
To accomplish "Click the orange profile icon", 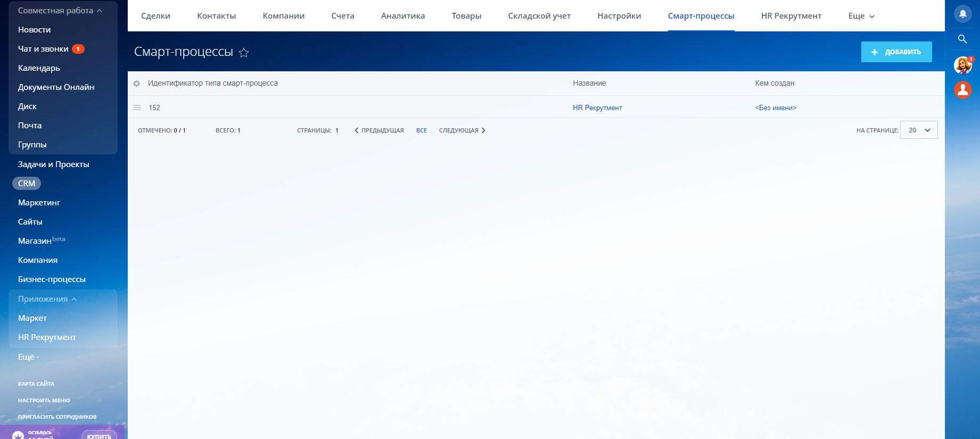I will [962, 90].
